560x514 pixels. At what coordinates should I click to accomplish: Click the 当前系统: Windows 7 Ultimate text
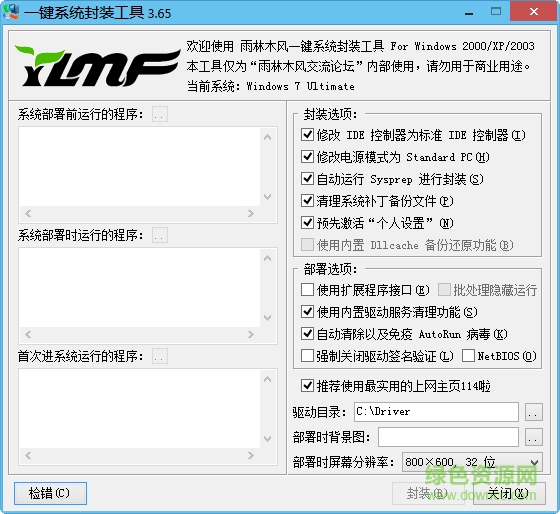(271, 86)
